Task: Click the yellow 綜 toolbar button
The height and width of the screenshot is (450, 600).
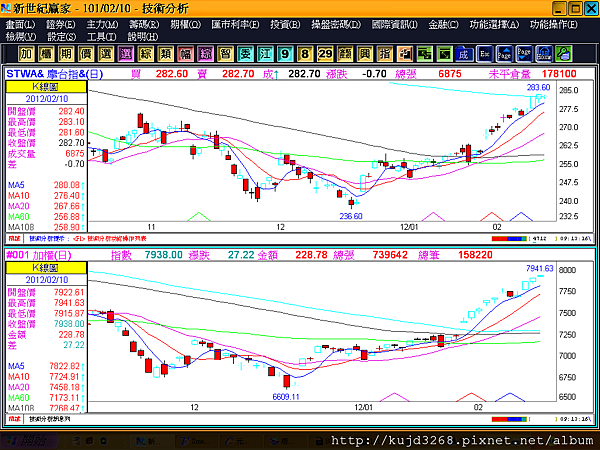Action: tap(145, 54)
